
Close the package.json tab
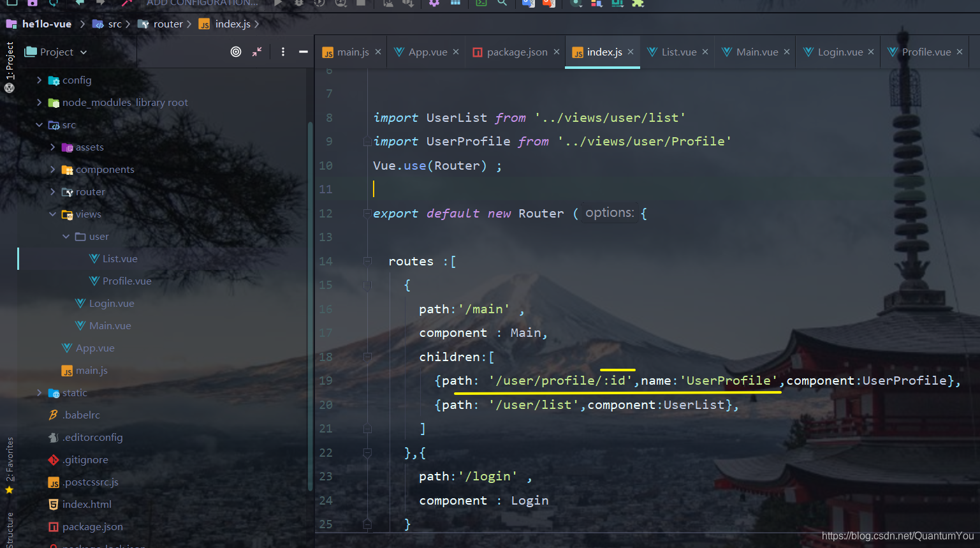pos(557,52)
